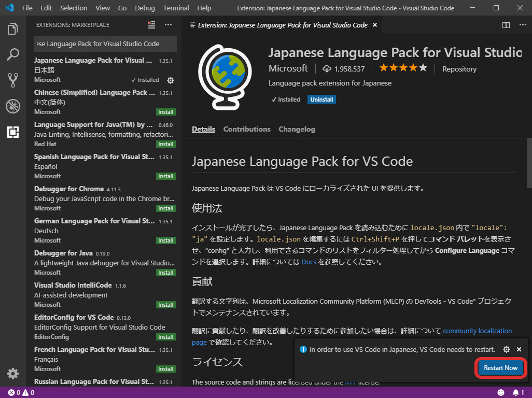Viewport: 532px width, 398px height.
Task: Switch to the Changelog tab
Action: click(x=297, y=129)
